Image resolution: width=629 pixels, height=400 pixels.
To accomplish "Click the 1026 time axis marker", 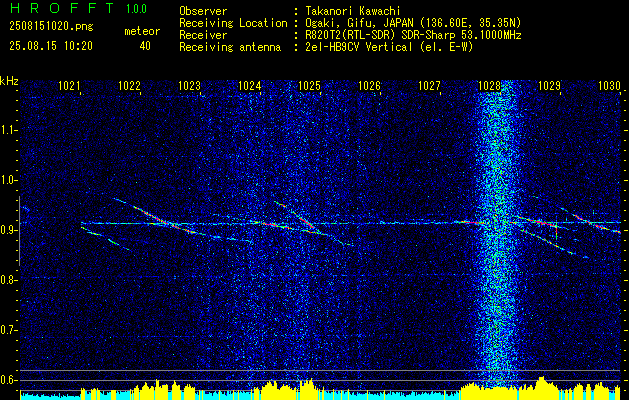I will coord(369,85).
